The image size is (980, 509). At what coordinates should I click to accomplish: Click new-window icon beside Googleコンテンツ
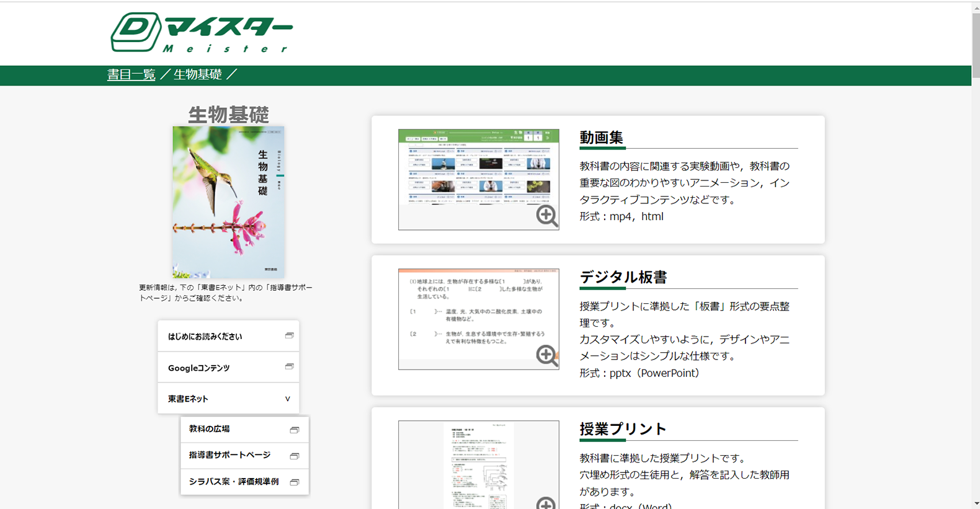click(289, 366)
